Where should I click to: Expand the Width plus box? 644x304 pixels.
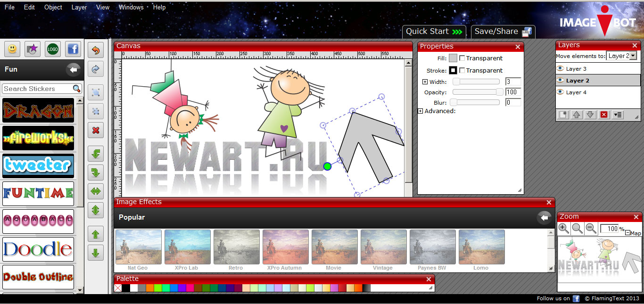(425, 82)
